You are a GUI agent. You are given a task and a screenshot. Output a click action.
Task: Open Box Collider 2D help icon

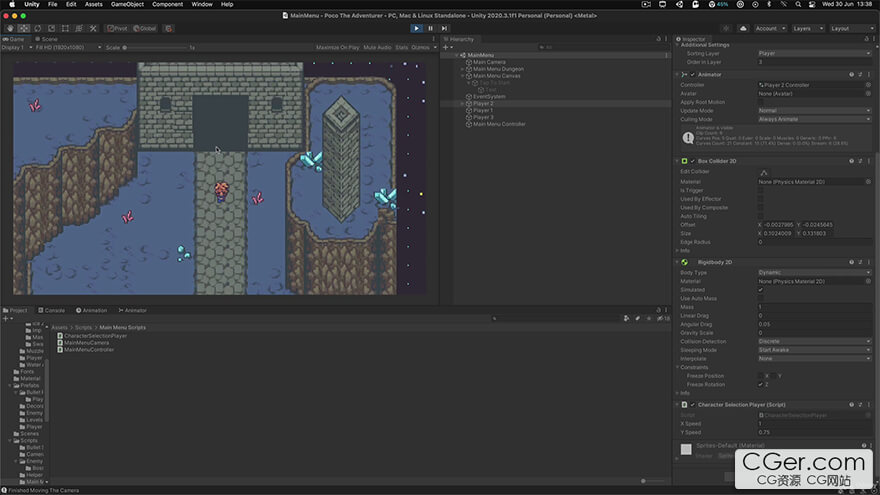tap(851, 161)
